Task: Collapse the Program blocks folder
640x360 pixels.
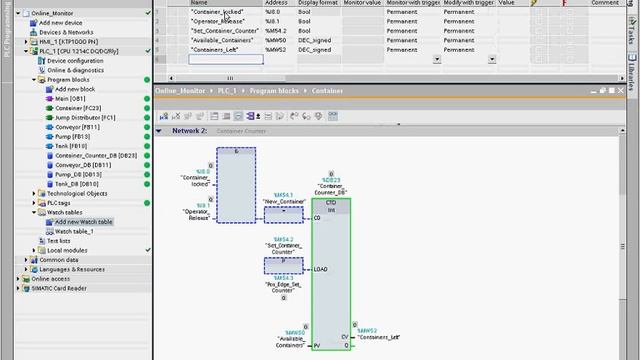Action: (34, 80)
